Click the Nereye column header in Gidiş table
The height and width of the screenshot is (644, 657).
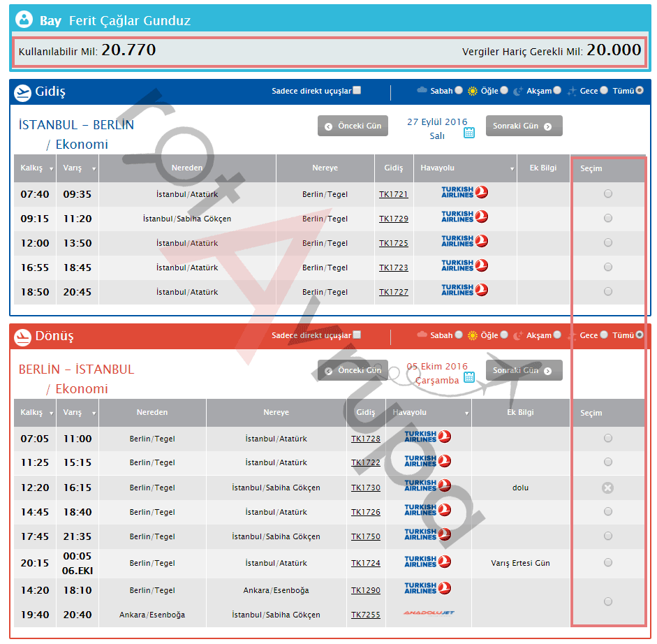coord(325,168)
